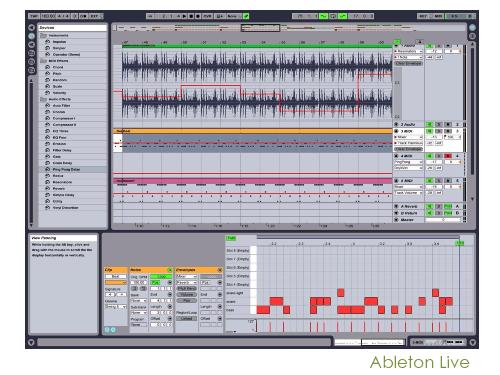Click the transport Stop button
The height and width of the screenshot is (375, 500).
pyautogui.click(x=191, y=16)
